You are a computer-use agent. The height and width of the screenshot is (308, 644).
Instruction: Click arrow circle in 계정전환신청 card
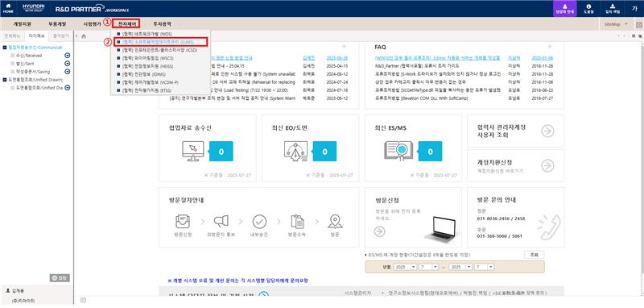pyautogui.click(x=547, y=165)
